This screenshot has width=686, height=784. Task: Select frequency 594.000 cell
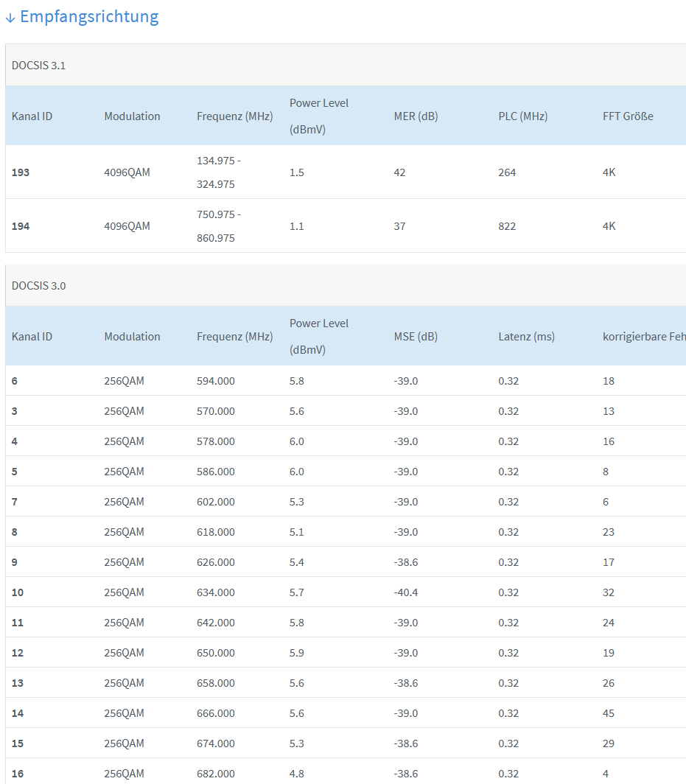[215, 381]
